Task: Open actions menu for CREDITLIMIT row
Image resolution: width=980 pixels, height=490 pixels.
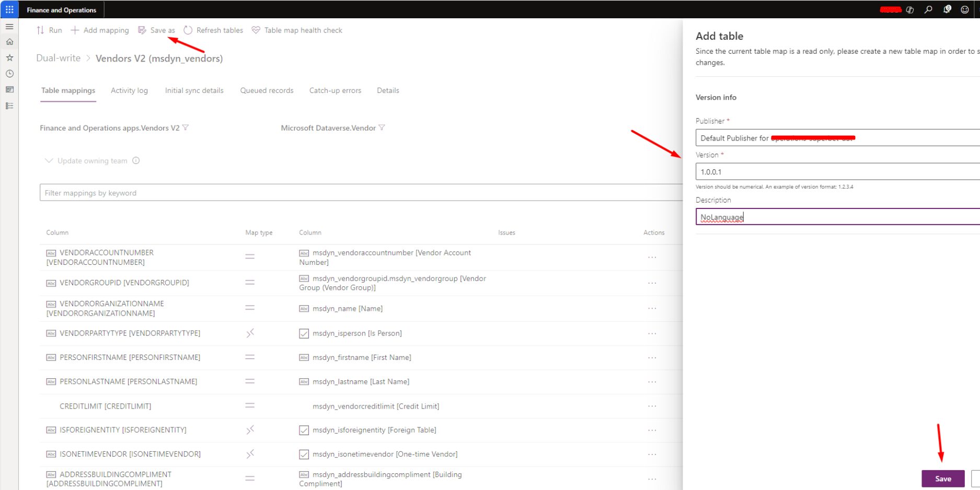Action: (652, 406)
